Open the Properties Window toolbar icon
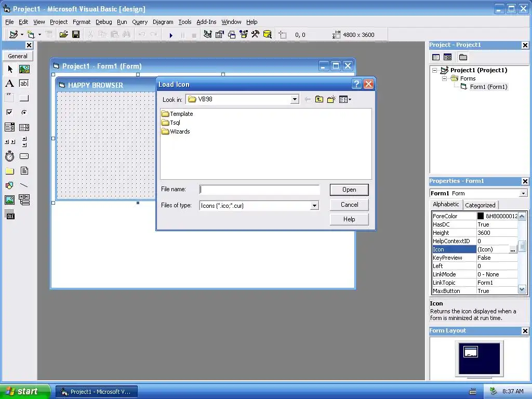 tap(220, 34)
